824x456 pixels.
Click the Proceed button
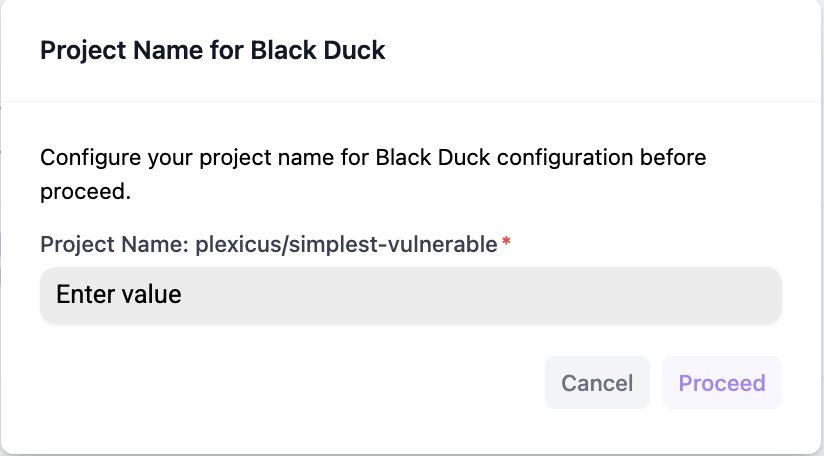722,383
